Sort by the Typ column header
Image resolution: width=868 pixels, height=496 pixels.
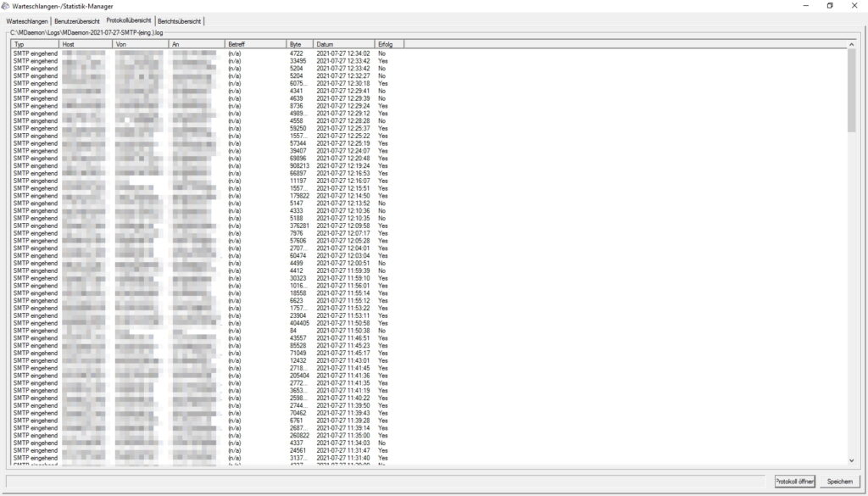coord(34,43)
